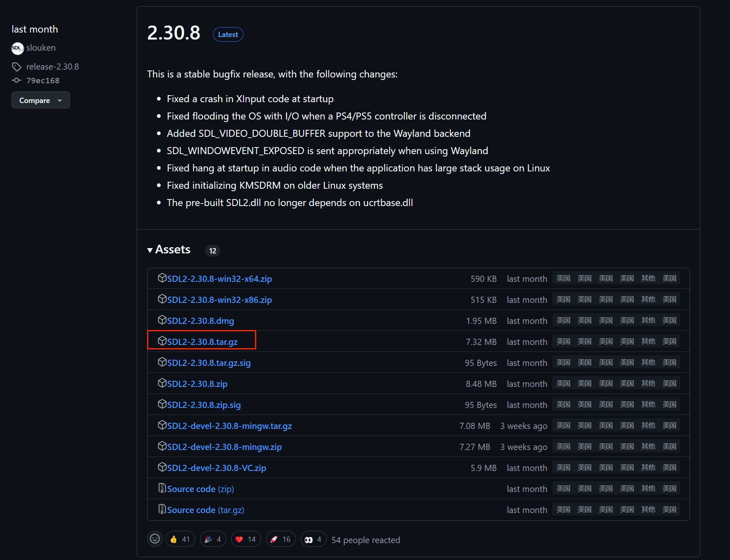Click package icon for SDL2-2.30.8-win32-x64.zip

click(x=162, y=278)
